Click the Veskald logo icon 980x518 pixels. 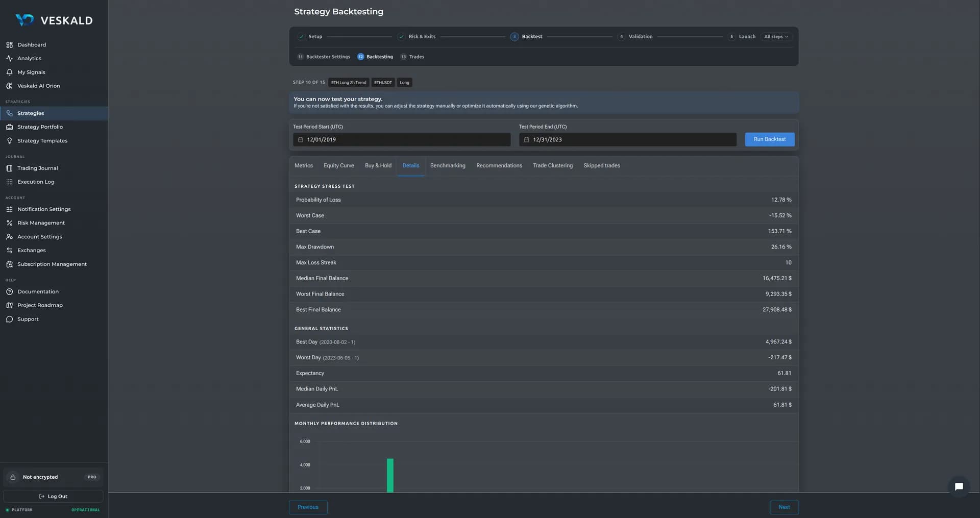click(x=24, y=20)
